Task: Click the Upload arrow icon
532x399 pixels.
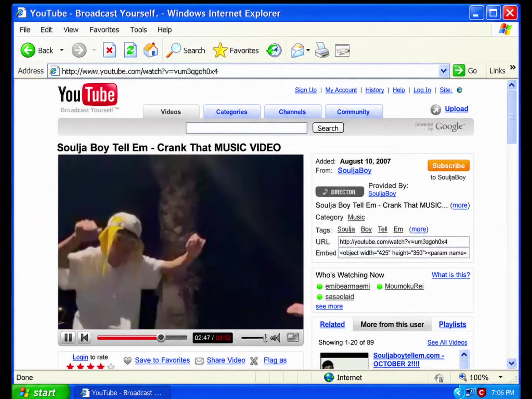Action: (436, 109)
